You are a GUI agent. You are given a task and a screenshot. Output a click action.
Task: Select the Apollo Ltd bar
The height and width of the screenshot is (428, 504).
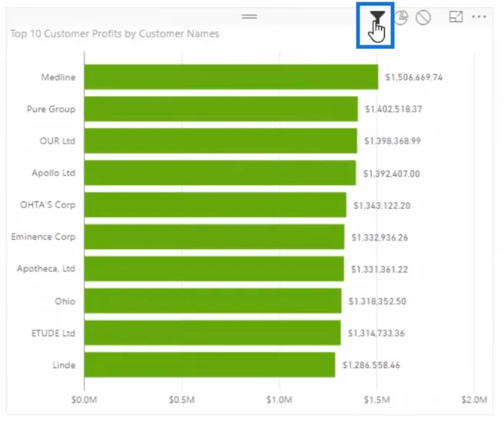[220, 173]
